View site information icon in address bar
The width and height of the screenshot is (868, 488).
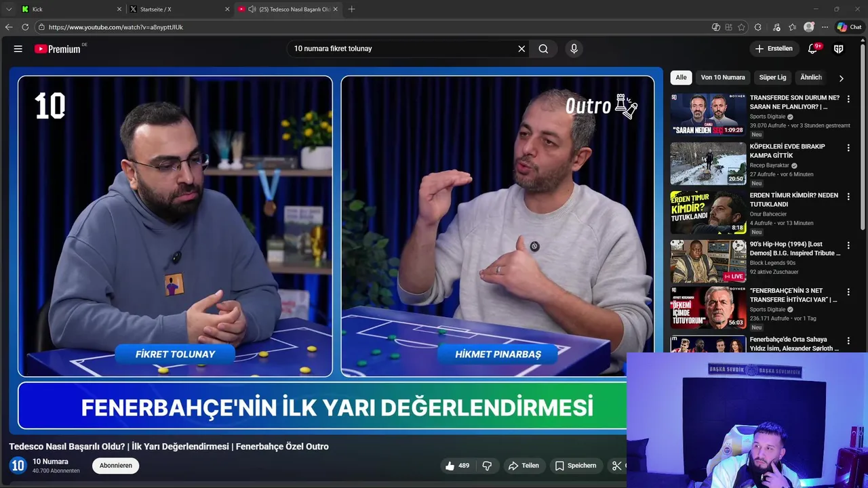[41, 27]
